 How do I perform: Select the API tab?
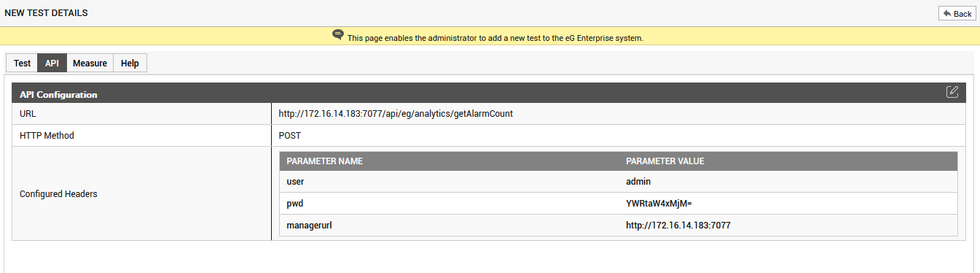(x=52, y=64)
